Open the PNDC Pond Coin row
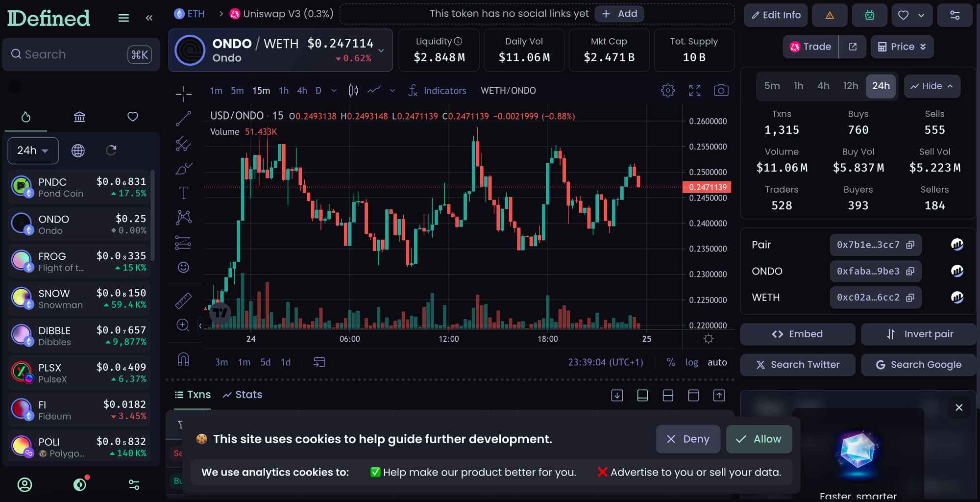The image size is (980, 502). click(79, 188)
